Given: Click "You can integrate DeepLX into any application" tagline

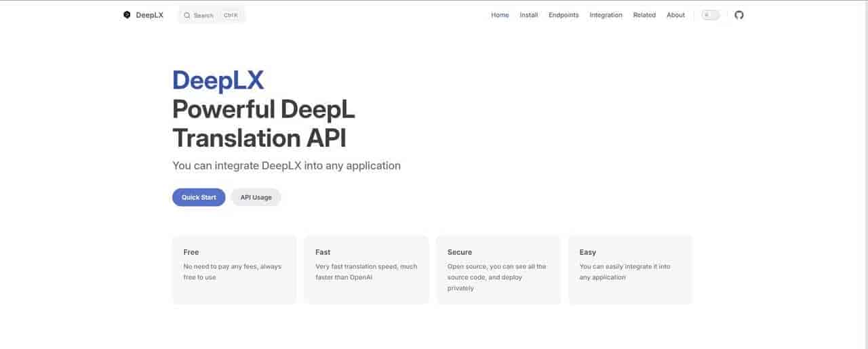Looking at the screenshot, I should click(x=286, y=165).
